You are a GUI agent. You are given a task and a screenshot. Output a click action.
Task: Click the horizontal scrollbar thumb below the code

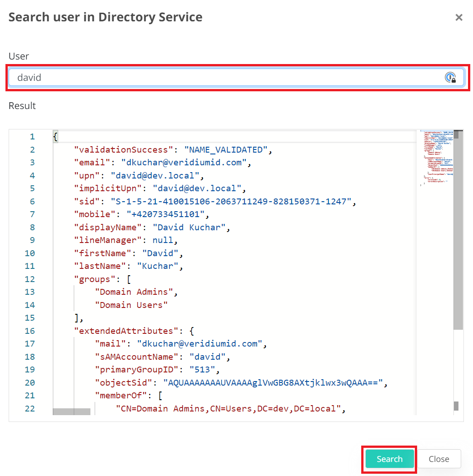[71, 412]
